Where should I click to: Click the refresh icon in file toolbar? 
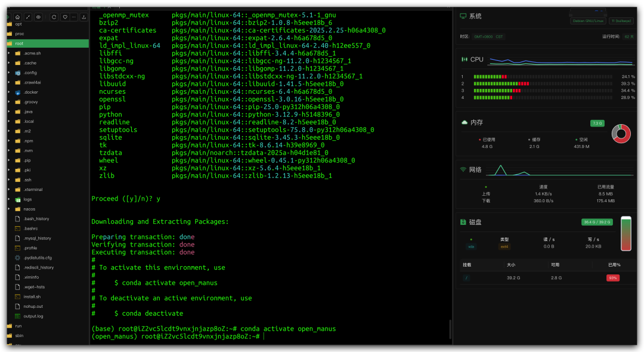pos(54,17)
